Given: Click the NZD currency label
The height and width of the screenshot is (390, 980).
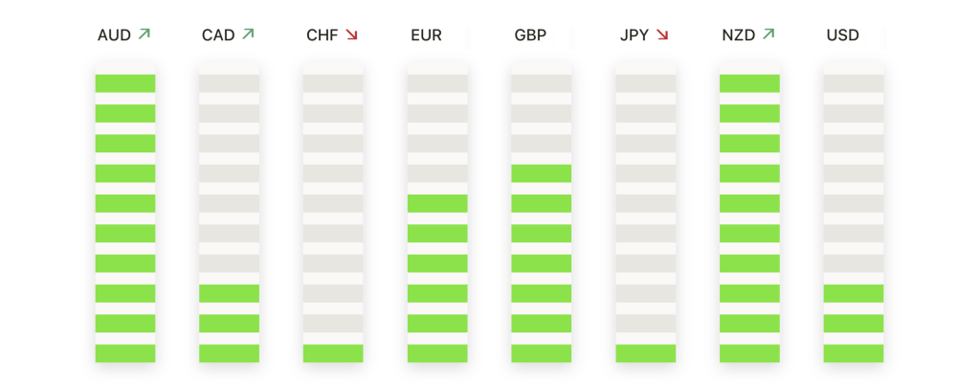Looking at the screenshot, I should [x=738, y=35].
